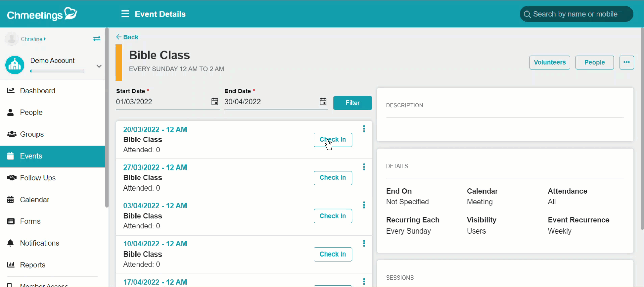
Task: Click the Reports bar chart icon
Action: [11, 265]
